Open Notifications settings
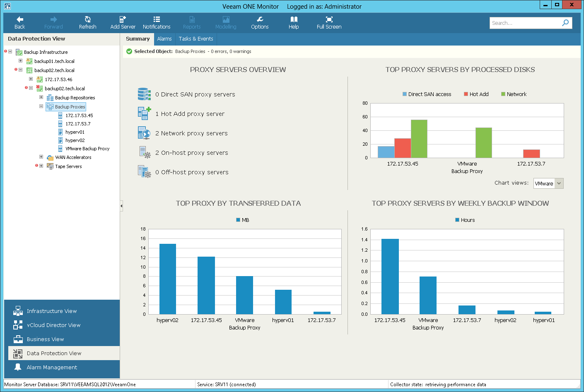584x392 pixels. tap(157, 23)
